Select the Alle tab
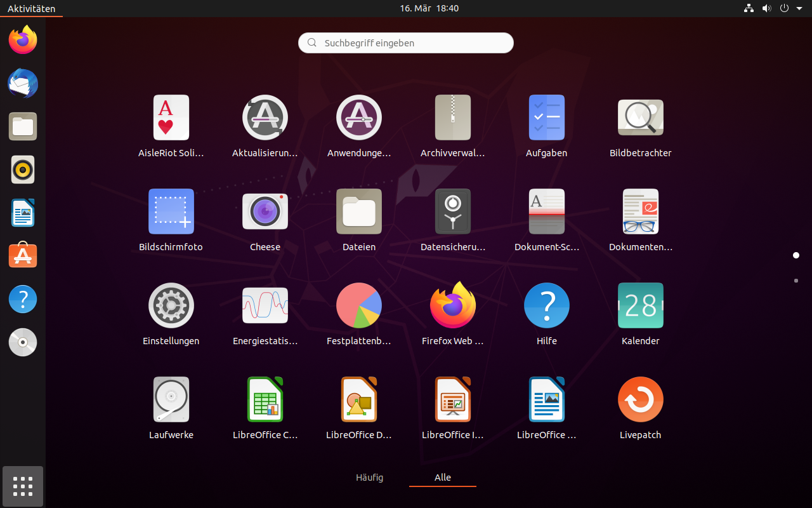Screen dimensions: 812x508 (443, 478)
